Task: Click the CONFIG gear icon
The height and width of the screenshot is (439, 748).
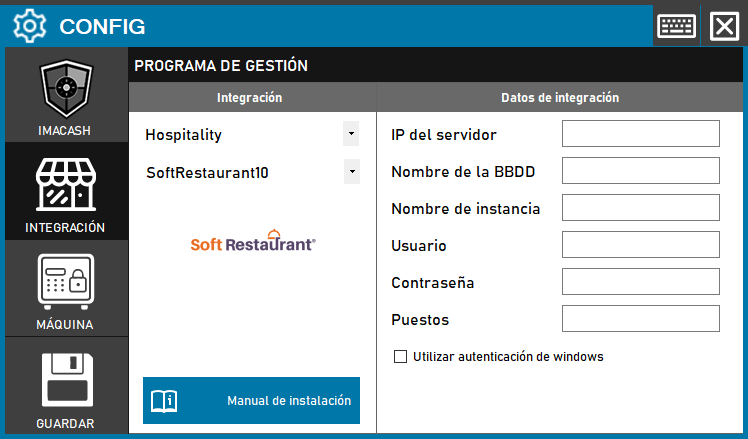Action: click(x=30, y=25)
